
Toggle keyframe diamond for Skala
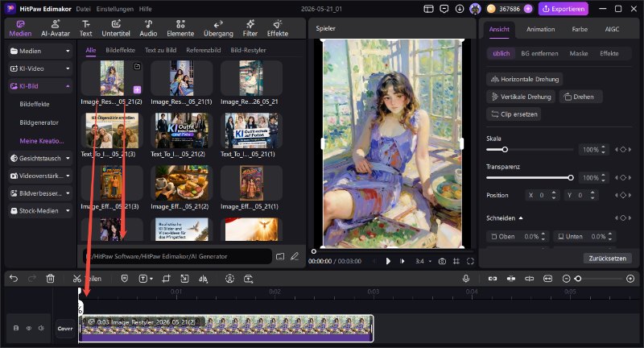pyautogui.click(x=623, y=150)
